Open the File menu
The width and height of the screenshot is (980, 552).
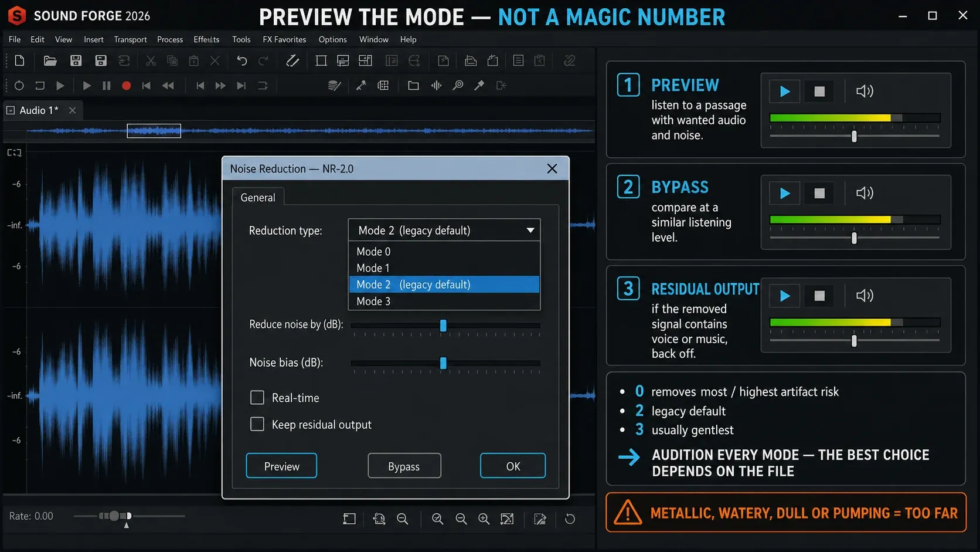point(15,39)
